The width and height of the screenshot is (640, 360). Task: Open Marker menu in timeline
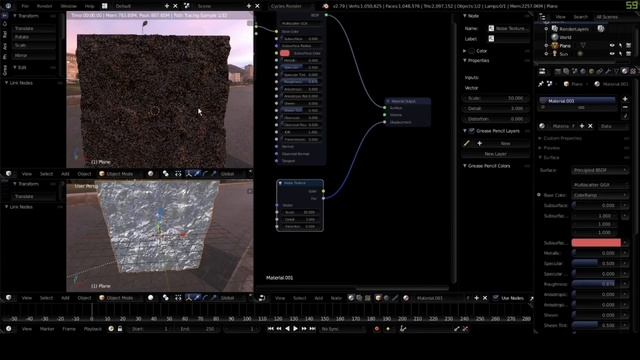tap(47, 329)
